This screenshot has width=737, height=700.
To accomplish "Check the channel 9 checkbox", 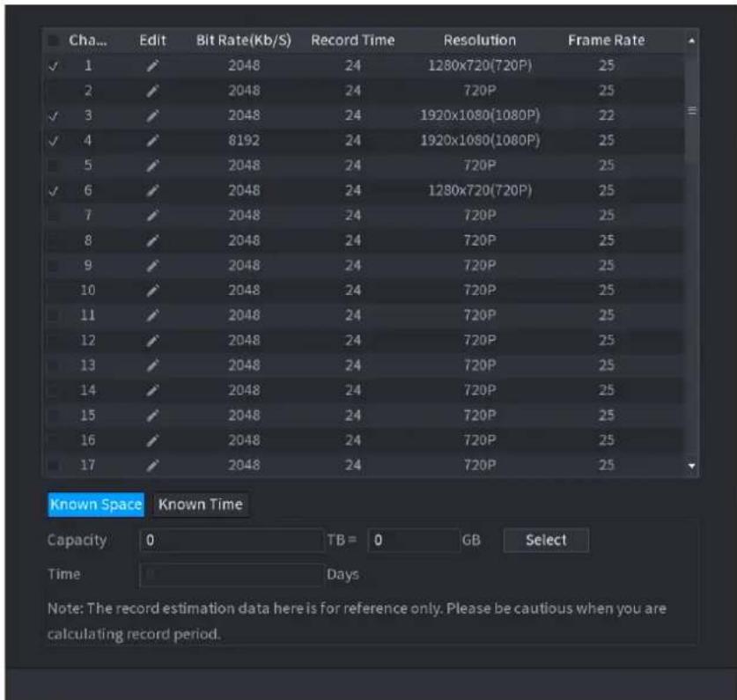I will tap(54, 266).
